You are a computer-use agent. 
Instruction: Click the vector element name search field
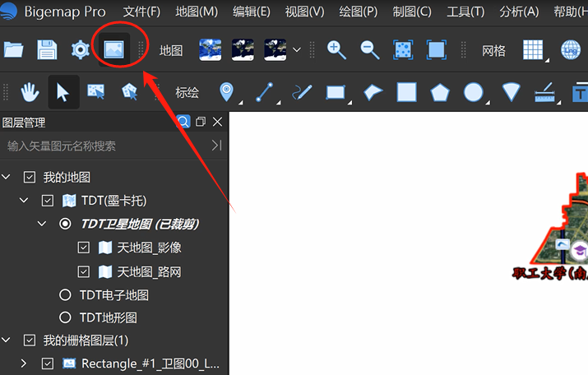105,146
